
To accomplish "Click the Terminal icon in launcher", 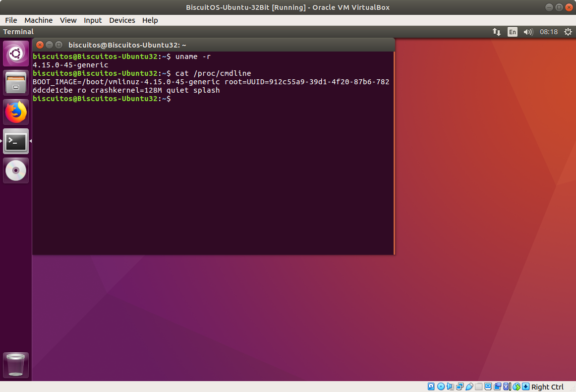I will (x=16, y=142).
